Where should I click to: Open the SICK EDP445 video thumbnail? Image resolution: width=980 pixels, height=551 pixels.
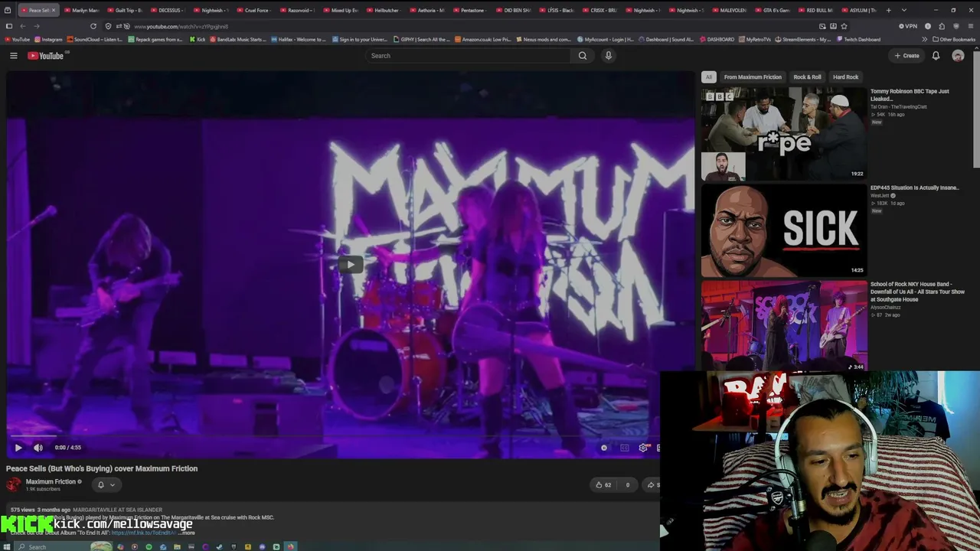[x=784, y=230]
